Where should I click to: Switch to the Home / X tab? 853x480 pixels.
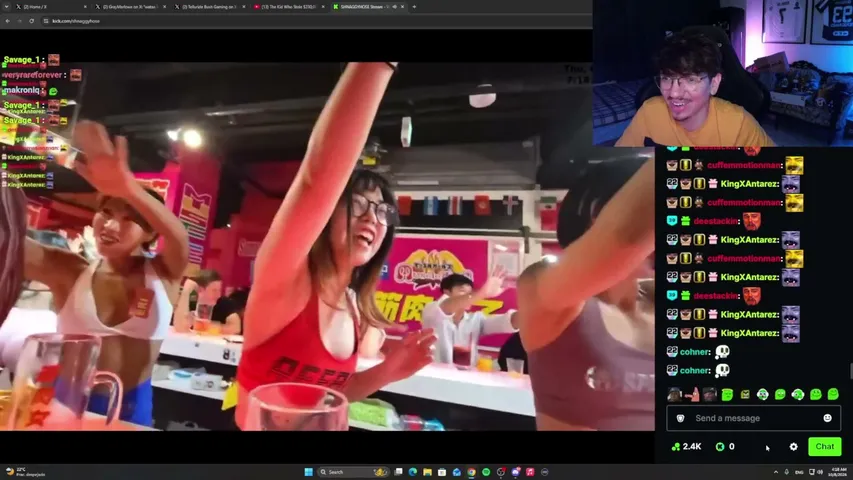50,7
